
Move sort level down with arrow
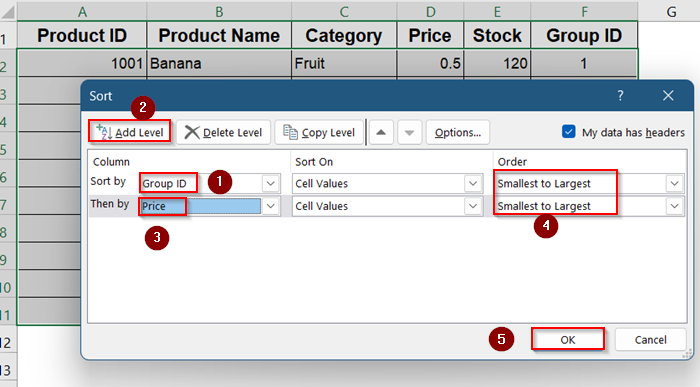(409, 132)
